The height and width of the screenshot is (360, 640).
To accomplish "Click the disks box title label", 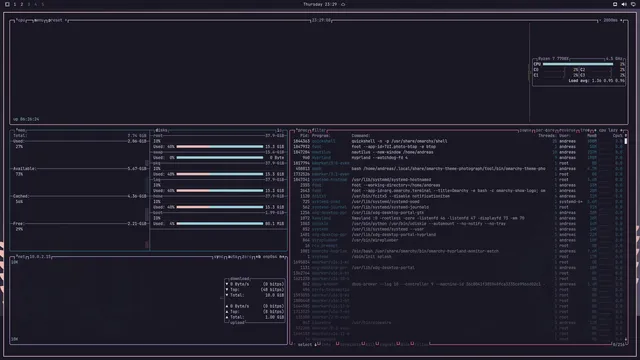I will 162,130.
